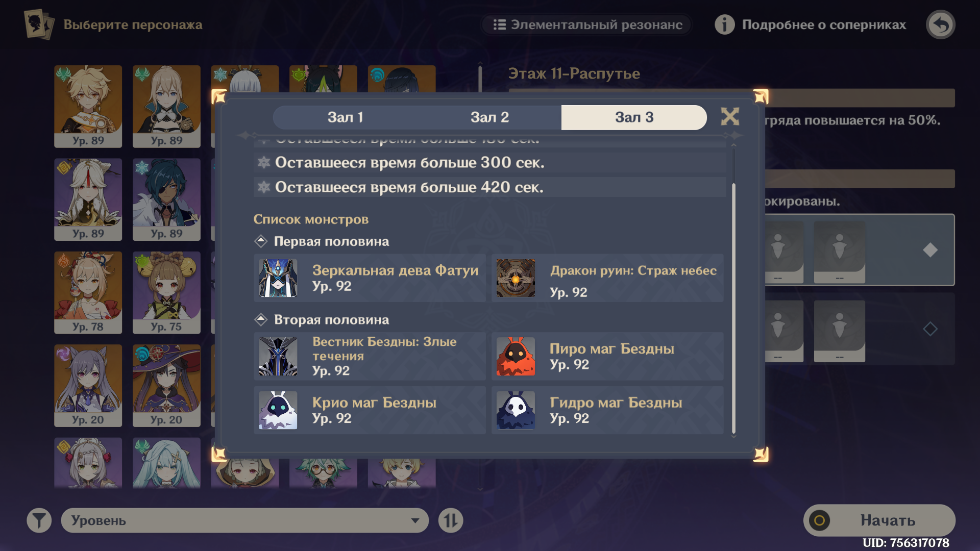
Task: Select first team diamond marker
Action: click(x=930, y=250)
